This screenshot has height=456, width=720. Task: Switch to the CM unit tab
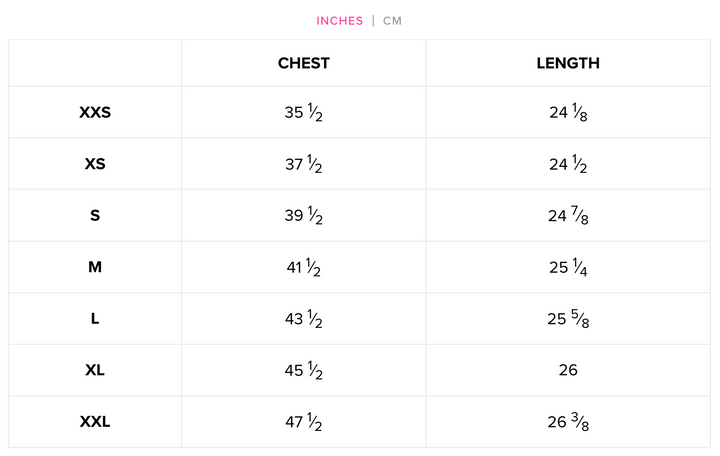[392, 21]
